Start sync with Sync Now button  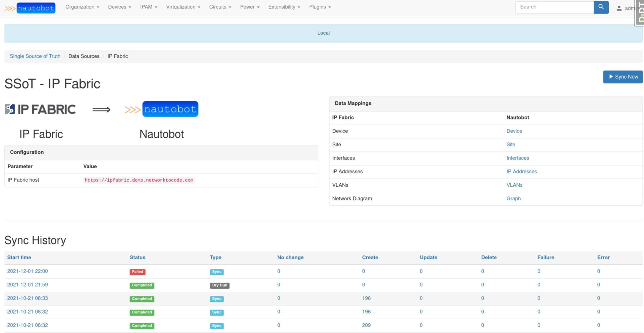coord(623,77)
